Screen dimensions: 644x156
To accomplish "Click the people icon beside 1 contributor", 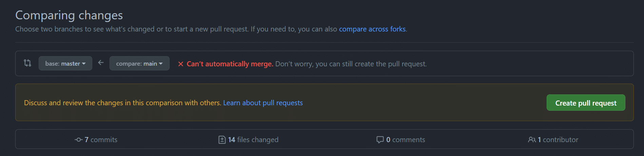I will [532, 139].
